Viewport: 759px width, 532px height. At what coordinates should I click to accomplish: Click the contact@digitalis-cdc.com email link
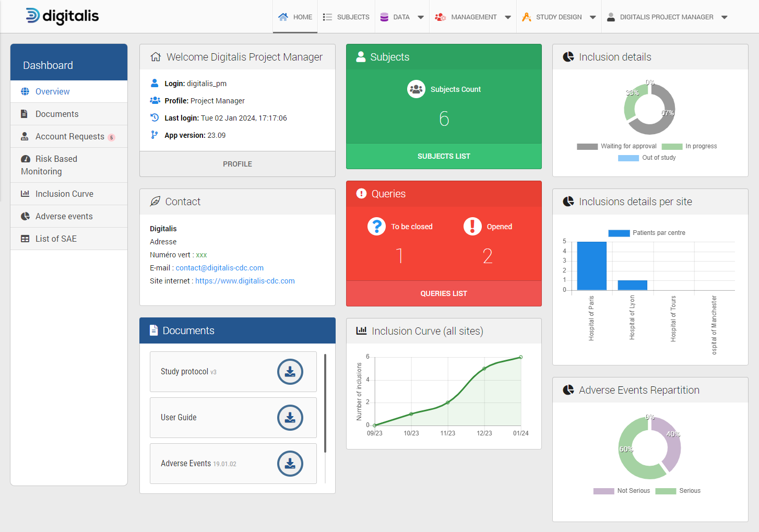tap(219, 268)
